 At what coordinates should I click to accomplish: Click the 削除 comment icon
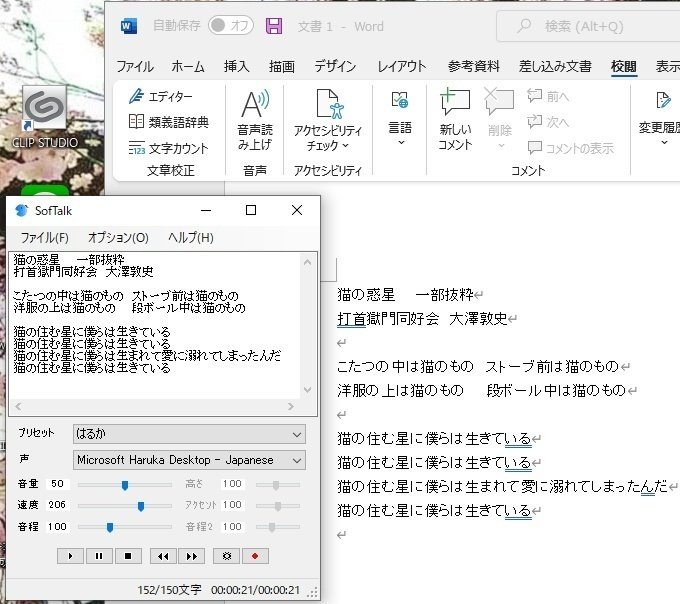(500, 102)
